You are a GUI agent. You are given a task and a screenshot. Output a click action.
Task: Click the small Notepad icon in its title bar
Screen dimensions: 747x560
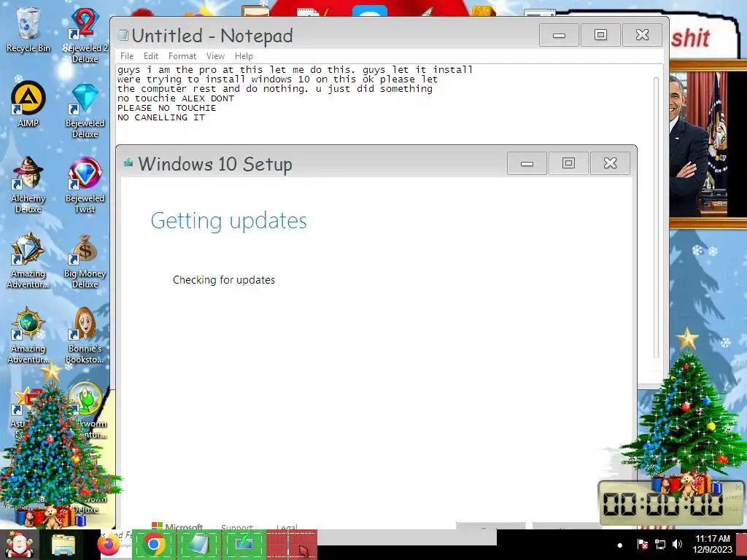[123, 35]
